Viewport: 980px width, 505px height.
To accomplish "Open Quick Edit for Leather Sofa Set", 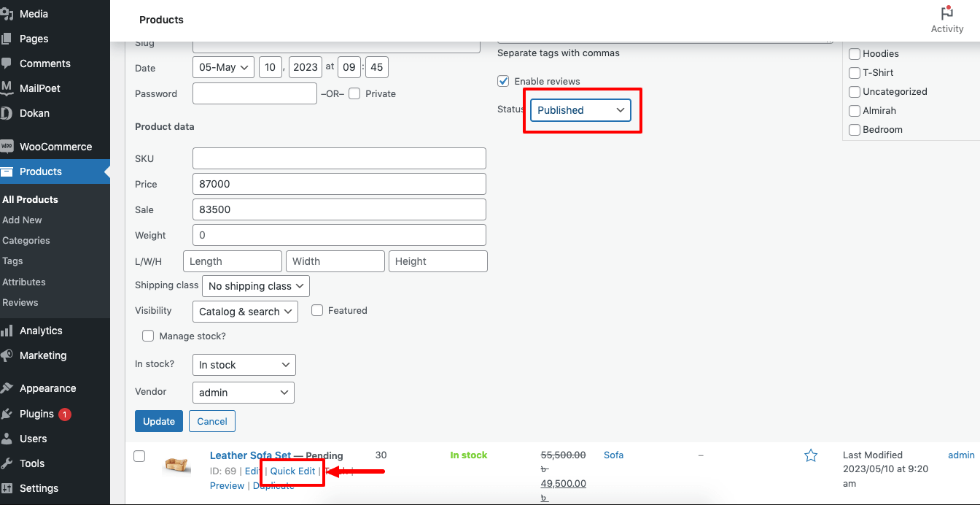I will pyautogui.click(x=293, y=471).
